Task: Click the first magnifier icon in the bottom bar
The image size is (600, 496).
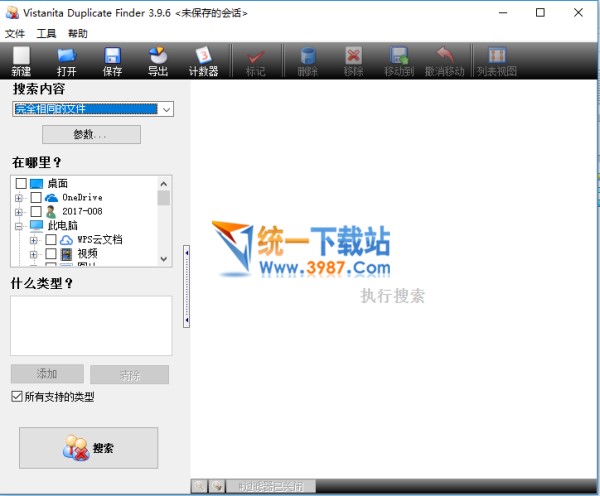Action: click(199, 486)
